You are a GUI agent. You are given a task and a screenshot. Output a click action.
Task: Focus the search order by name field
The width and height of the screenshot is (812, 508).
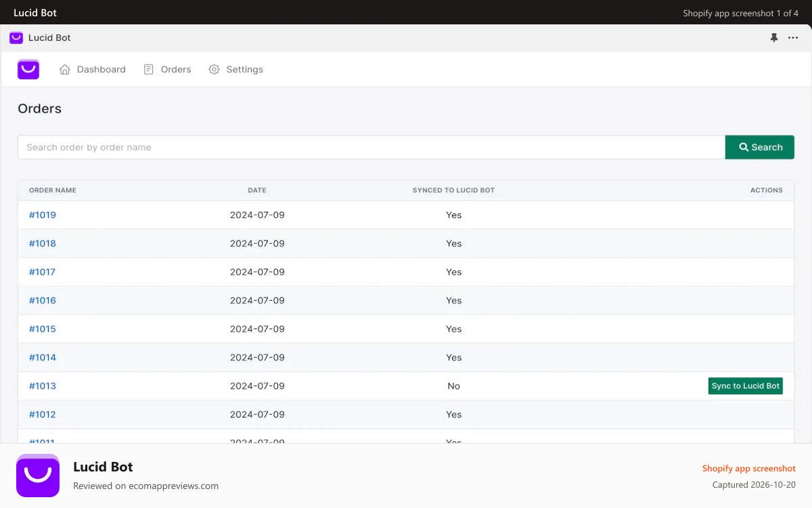[x=371, y=147]
